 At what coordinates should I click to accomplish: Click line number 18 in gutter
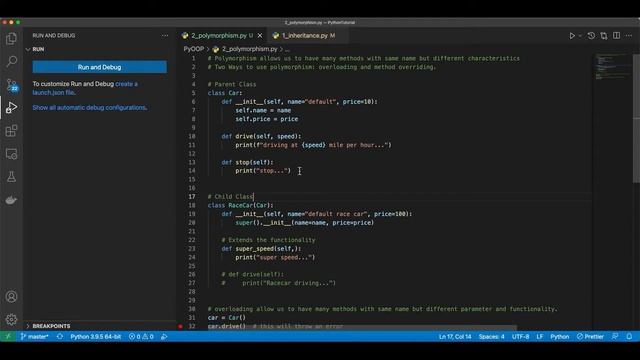(192, 205)
